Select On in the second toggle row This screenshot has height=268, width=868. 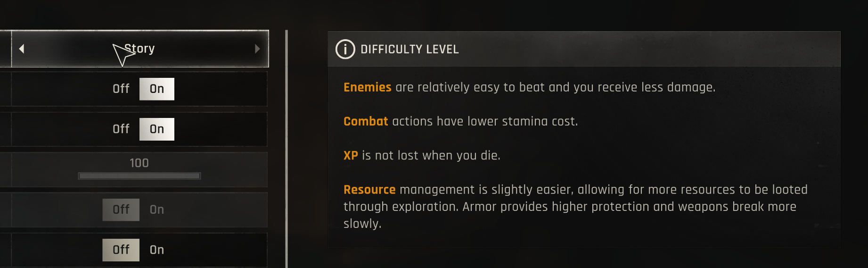pos(157,129)
